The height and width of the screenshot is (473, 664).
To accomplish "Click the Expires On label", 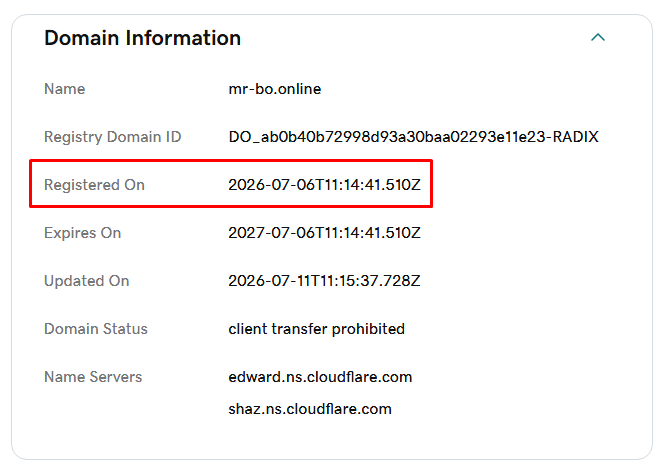I will coord(83,233).
